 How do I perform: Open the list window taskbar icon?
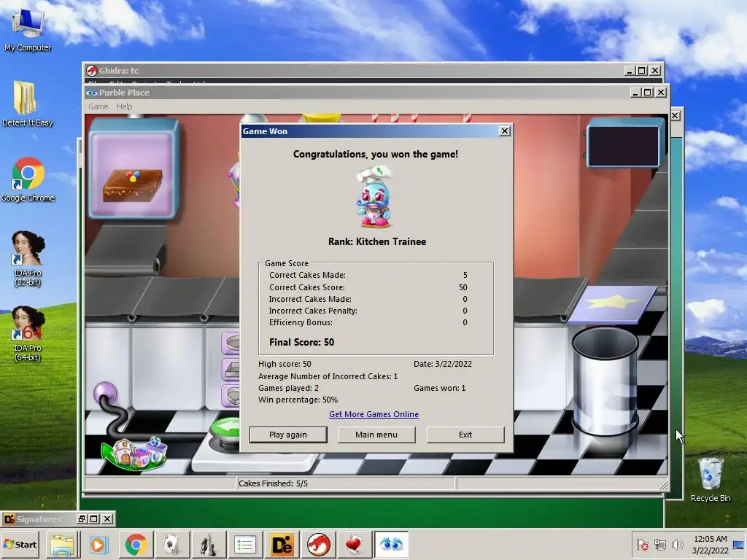[x=245, y=545]
